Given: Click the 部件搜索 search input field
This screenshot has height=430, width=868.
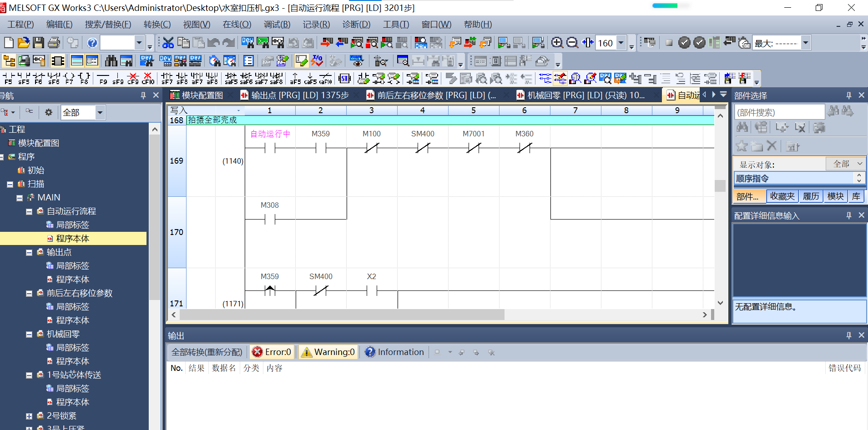Looking at the screenshot, I should pos(779,112).
